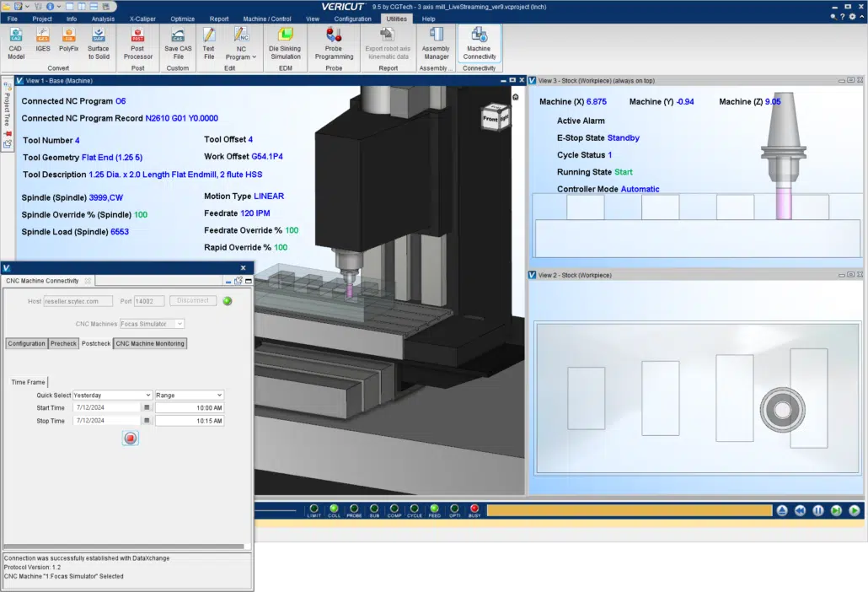
Task: Open the Help menu
Action: 428,19
